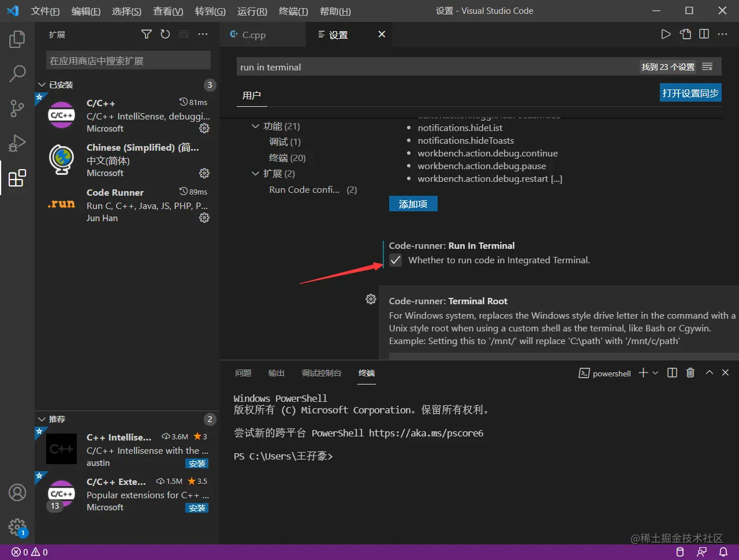Select the workbench.action.debug.pause list entry
Image resolution: width=739 pixels, height=560 pixels.
[482, 166]
